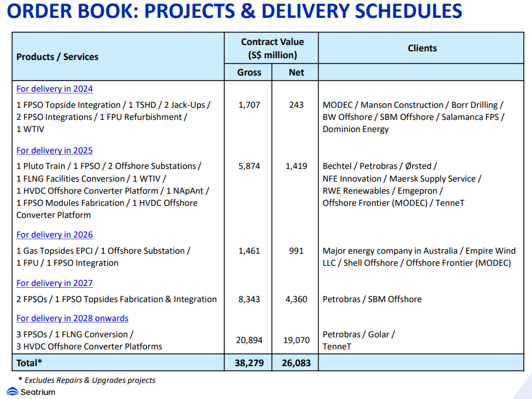This screenshot has width=532, height=399.
Task: Select the 'Seatrium' brand name text
Action: [x=37, y=392]
